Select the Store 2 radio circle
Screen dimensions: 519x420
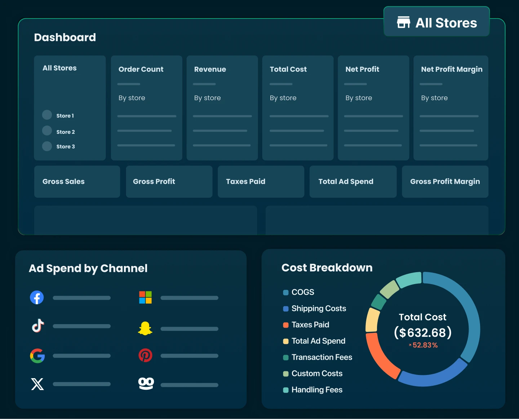coord(47,131)
